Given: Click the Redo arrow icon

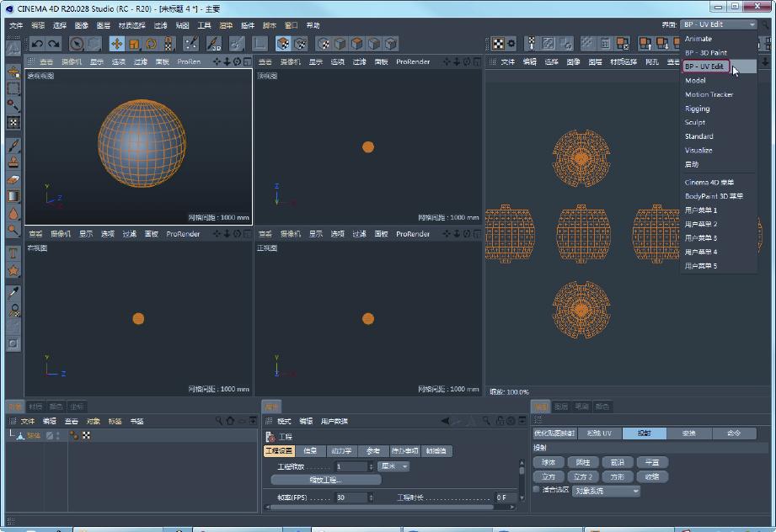Looking at the screenshot, I should (54, 44).
